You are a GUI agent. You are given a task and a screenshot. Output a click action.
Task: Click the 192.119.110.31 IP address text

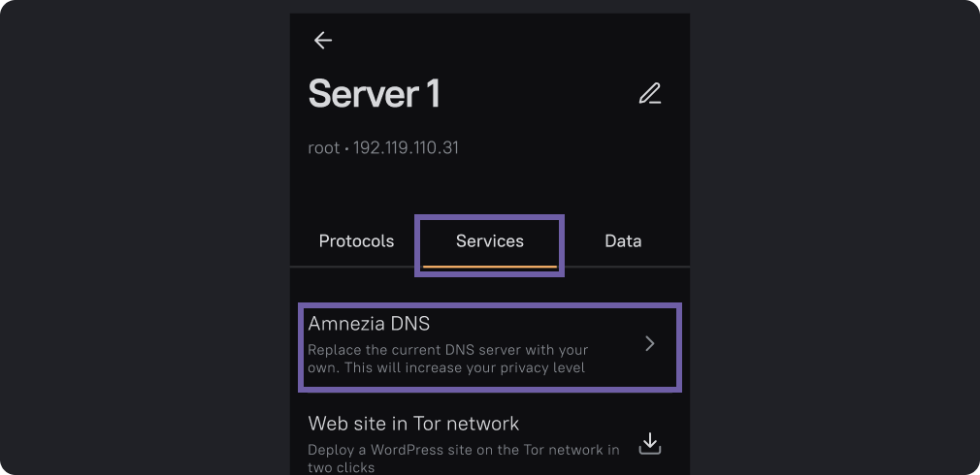click(406, 148)
